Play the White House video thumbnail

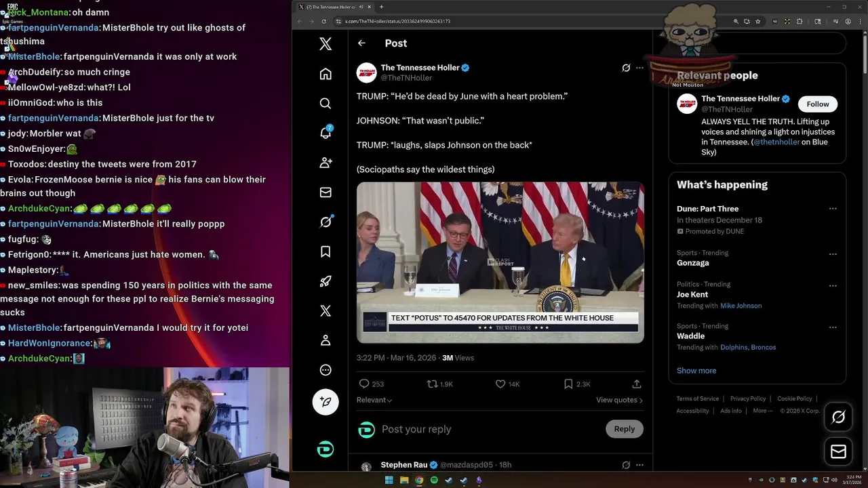pyautogui.click(x=500, y=262)
